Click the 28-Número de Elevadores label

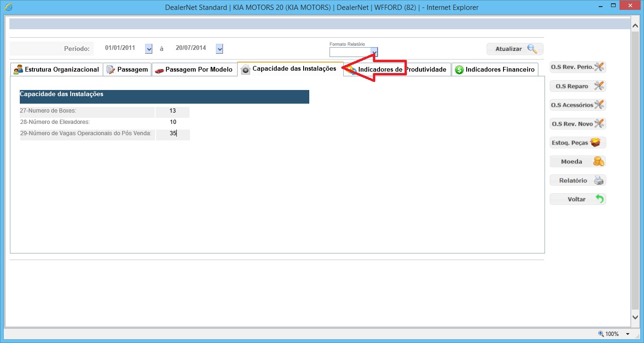(55, 122)
